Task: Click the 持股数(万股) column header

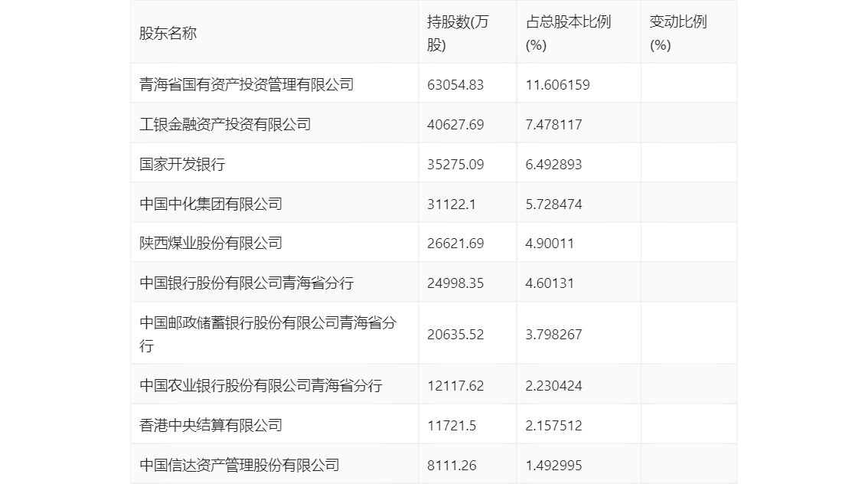Action: pos(458,33)
